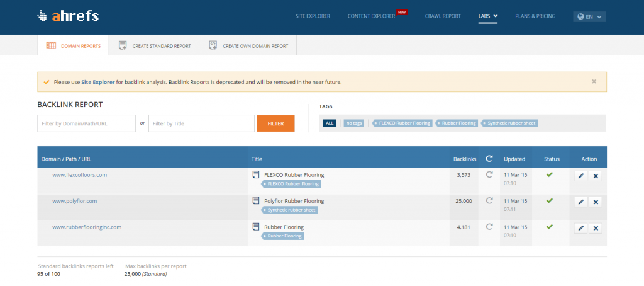The height and width of the screenshot is (286, 644).
Task: Edit the polyflor.com report
Action: (x=580, y=202)
